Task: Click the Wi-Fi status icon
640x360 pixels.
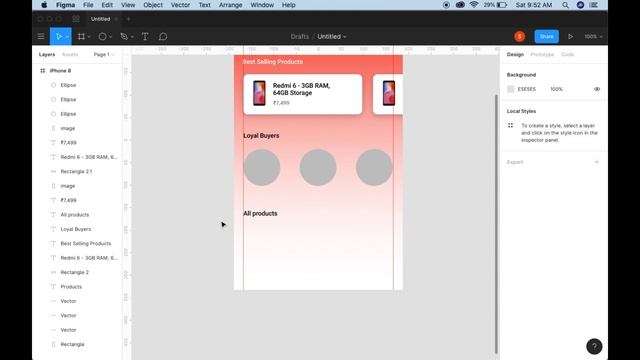Action: (x=474, y=5)
